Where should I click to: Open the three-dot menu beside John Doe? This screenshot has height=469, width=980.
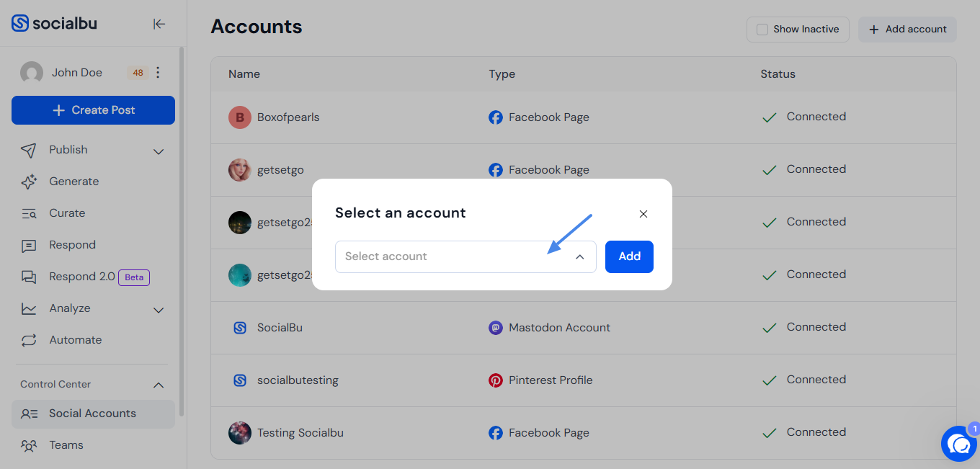click(158, 73)
